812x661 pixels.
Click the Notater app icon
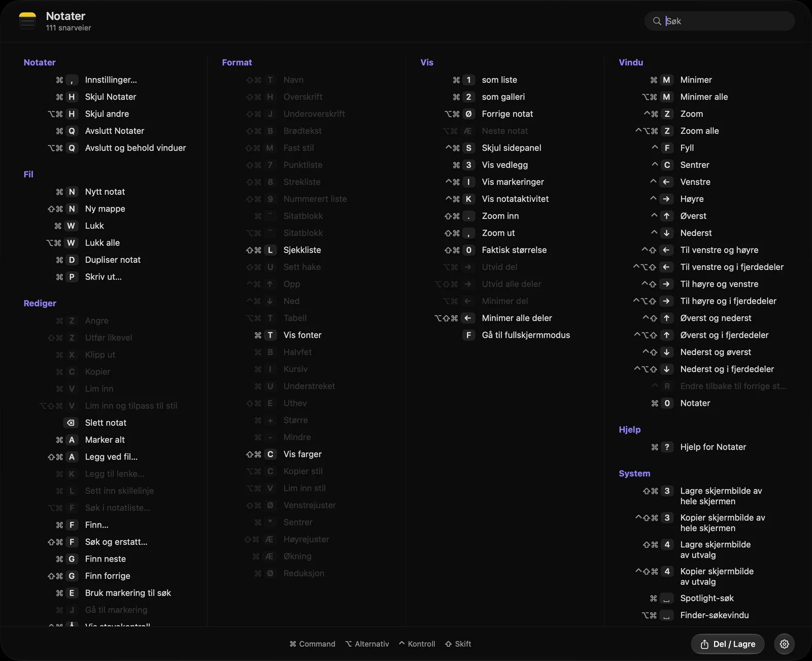coord(27,21)
